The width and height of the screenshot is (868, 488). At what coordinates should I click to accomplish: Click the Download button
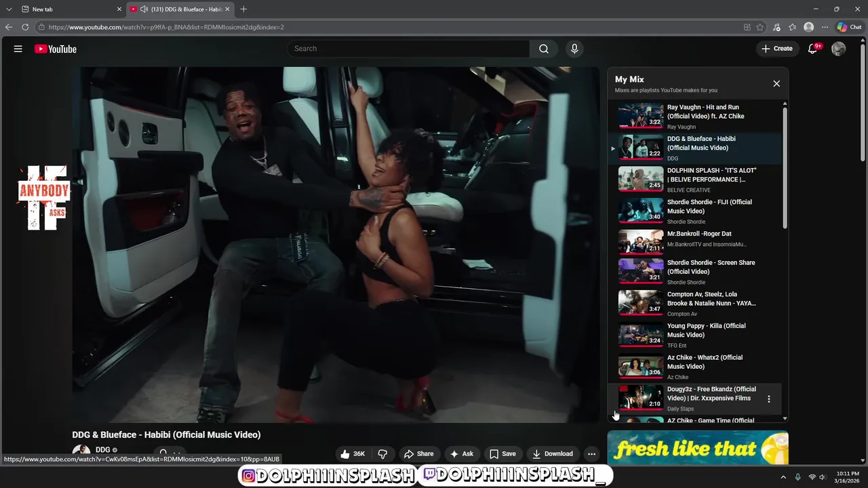point(552,454)
